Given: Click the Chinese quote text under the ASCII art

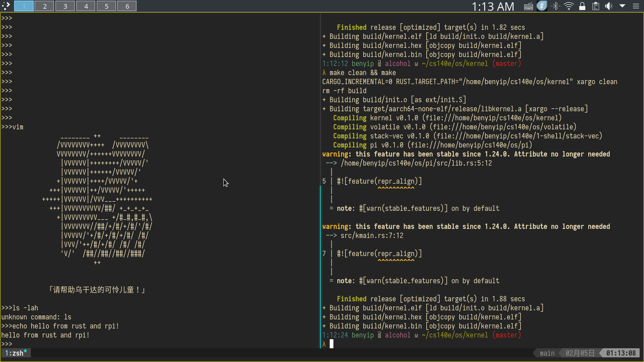Looking at the screenshot, I should coord(97,290).
